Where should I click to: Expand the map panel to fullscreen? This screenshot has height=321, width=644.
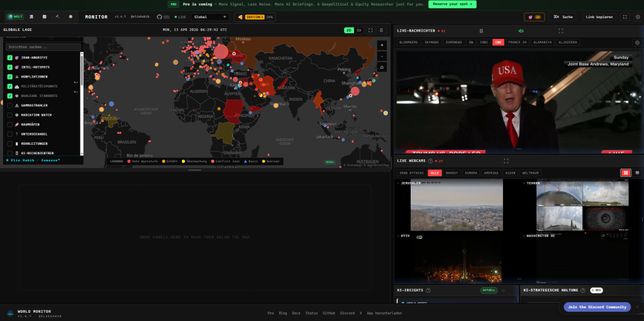click(x=370, y=30)
